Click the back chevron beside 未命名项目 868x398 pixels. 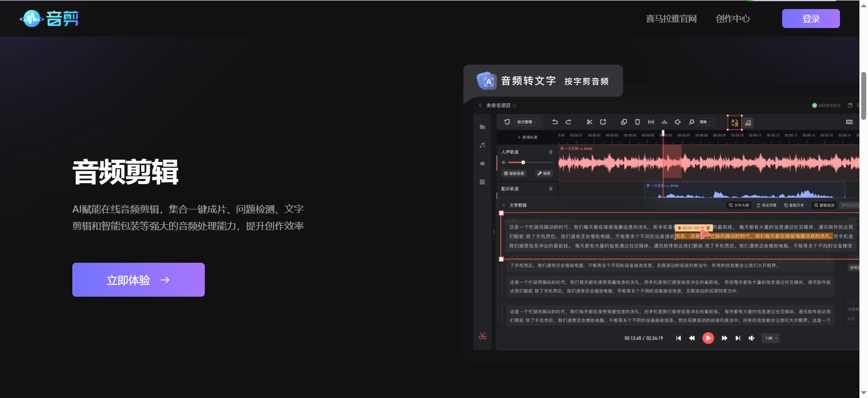coord(480,105)
